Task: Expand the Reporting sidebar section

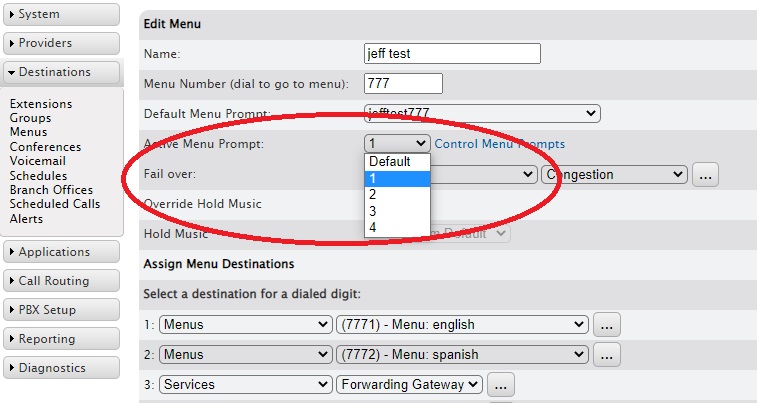Action: [61, 339]
